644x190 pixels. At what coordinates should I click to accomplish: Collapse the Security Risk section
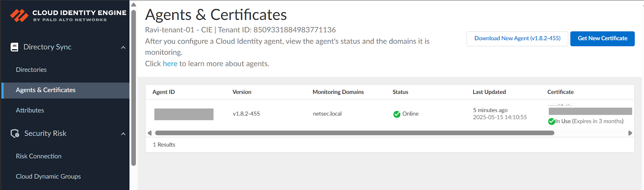(123, 134)
